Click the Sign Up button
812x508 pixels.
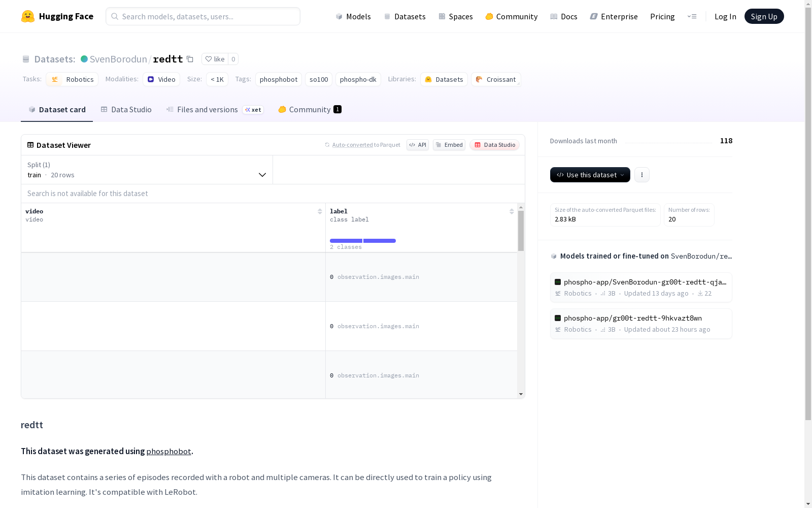(764, 16)
